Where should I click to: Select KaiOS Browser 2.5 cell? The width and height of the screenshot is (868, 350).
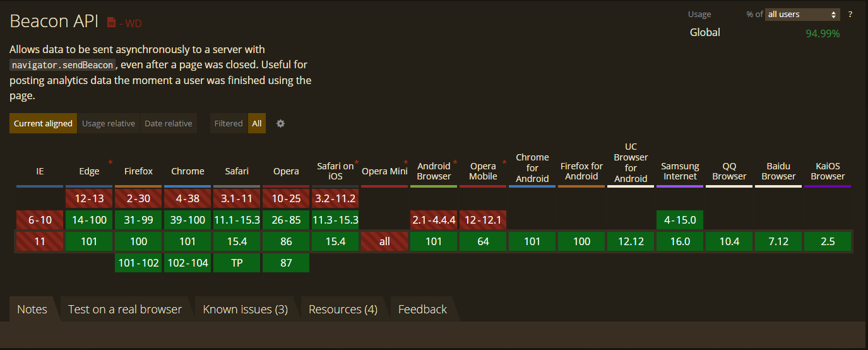pos(828,241)
